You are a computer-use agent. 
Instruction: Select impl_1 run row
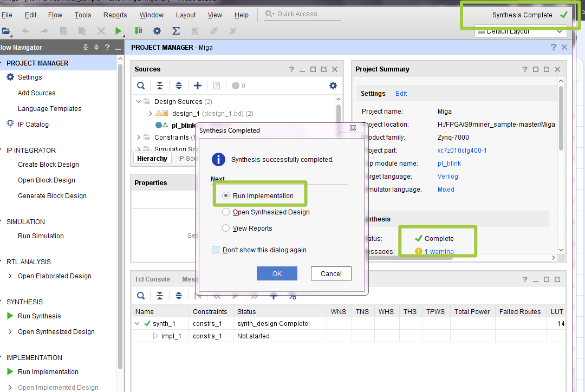click(x=348, y=336)
